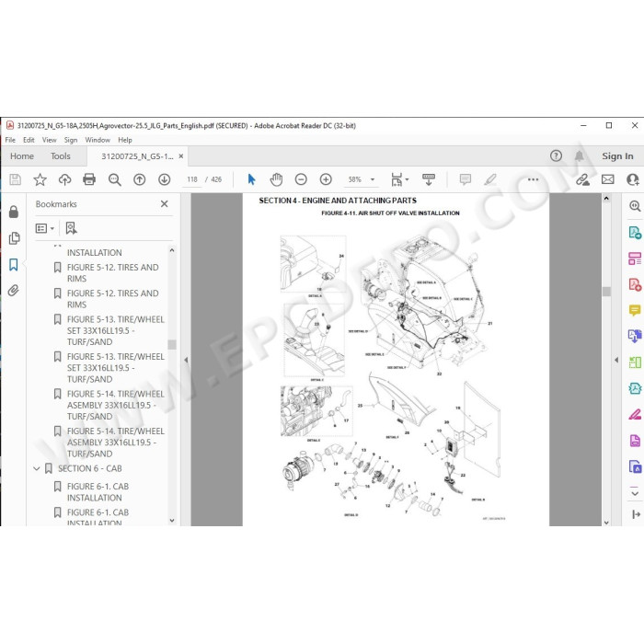Open the yellow Comment tool
644x644 pixels.
[x=635, y=310]
